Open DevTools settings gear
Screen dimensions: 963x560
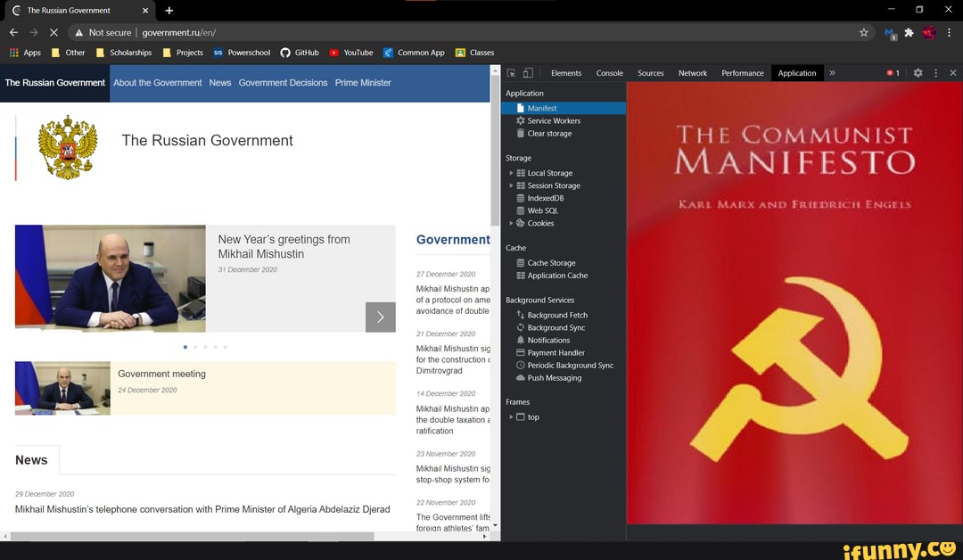click(x=918, y=72)
